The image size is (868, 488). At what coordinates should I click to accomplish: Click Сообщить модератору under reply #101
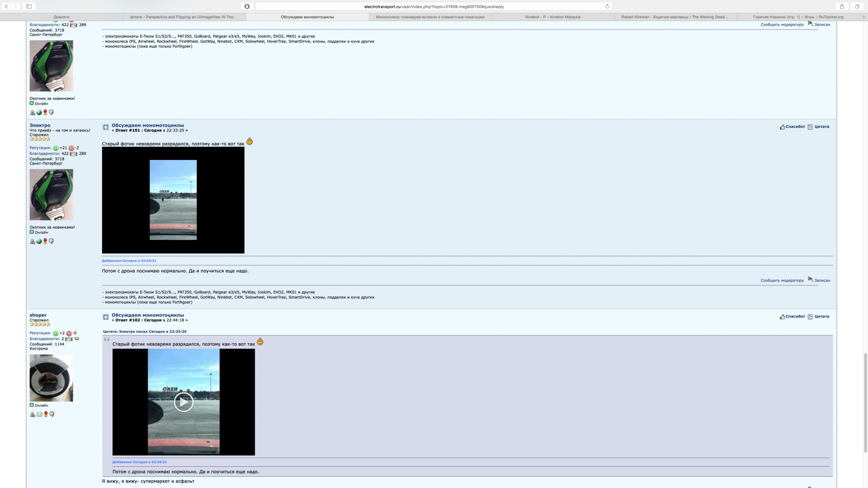pyautogui.click(x=782, y=281)
